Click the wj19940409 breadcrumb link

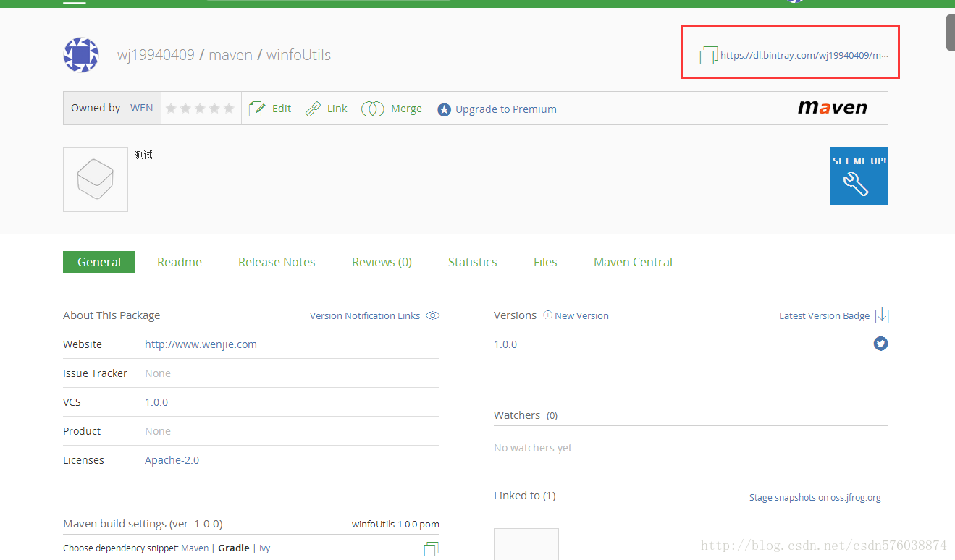click(x=156, y=55)
